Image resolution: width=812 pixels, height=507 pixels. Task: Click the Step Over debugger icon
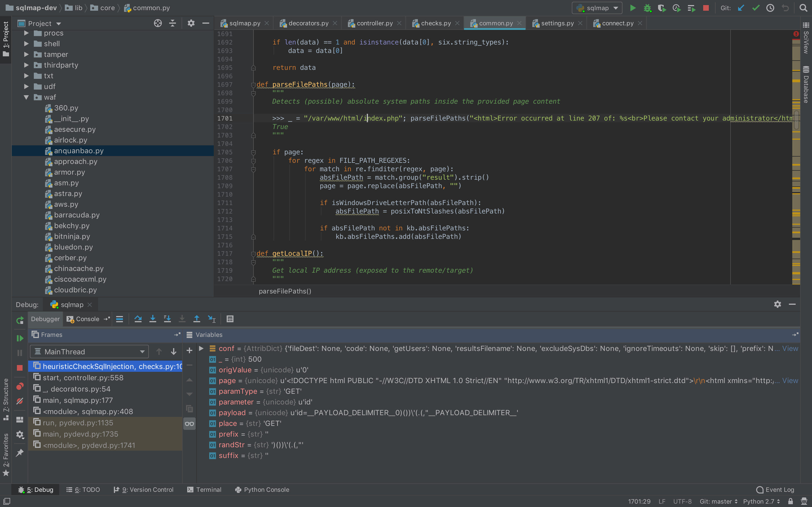[138, 319]
